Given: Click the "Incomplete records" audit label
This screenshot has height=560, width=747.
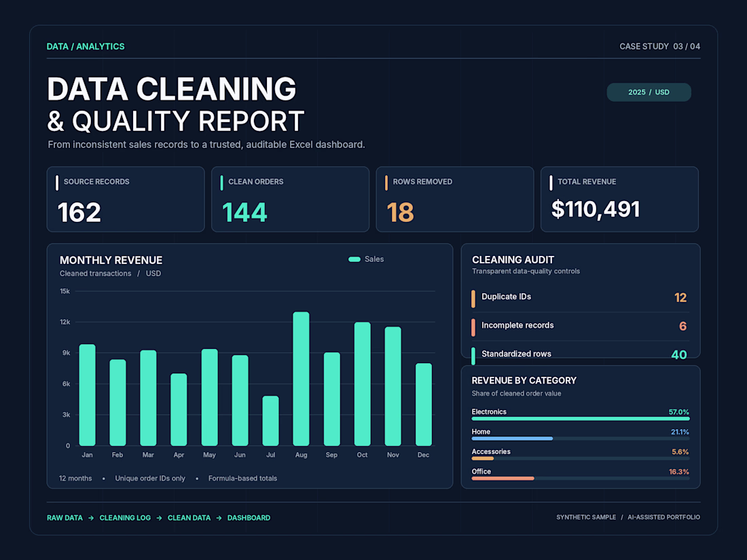Looking at the screenshot, I should (x=517, y=325).
